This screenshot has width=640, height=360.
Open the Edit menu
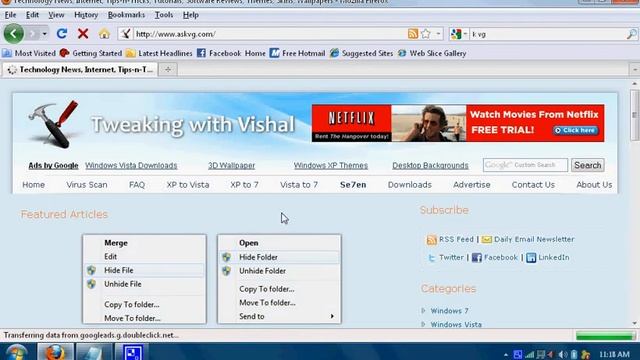click(x=32, y=15)
